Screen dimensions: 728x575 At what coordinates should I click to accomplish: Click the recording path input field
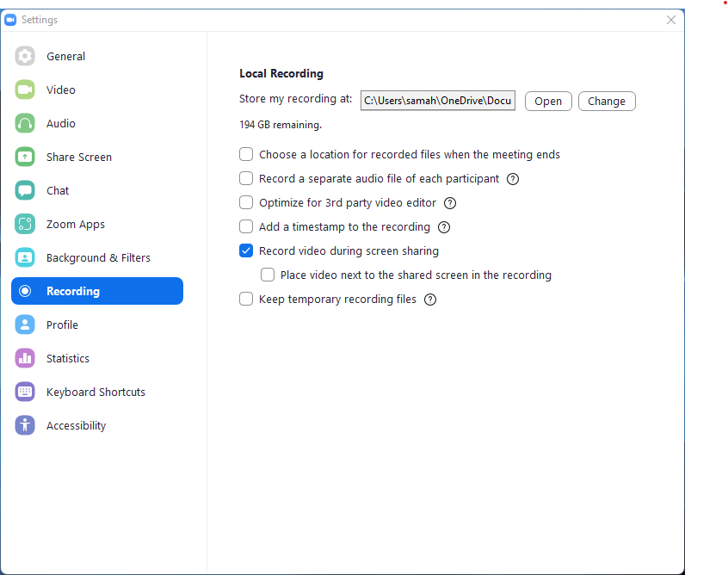coord(438,101)
